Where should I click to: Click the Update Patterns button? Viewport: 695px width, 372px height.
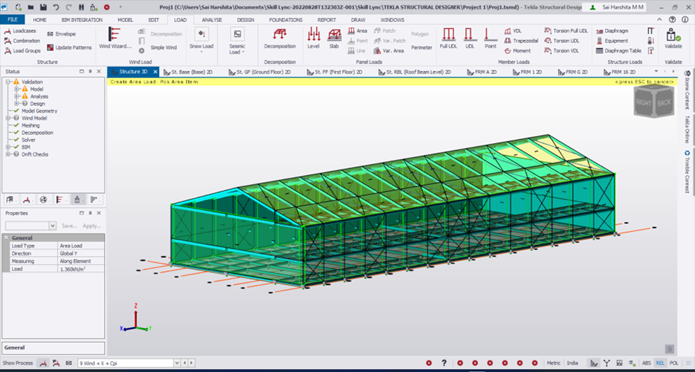[69, 47]
